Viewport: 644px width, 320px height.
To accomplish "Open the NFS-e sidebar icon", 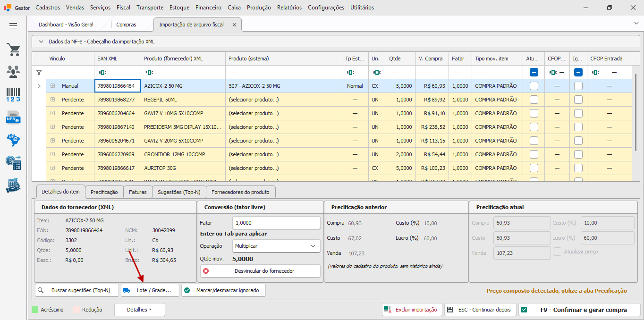I will [x=13, y=117].
